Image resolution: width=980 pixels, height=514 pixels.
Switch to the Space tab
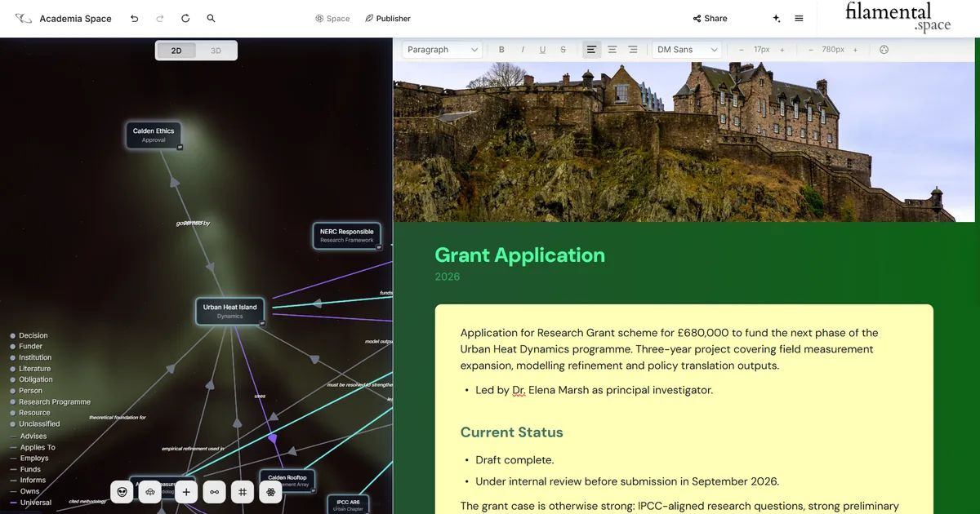coord(332,18)
